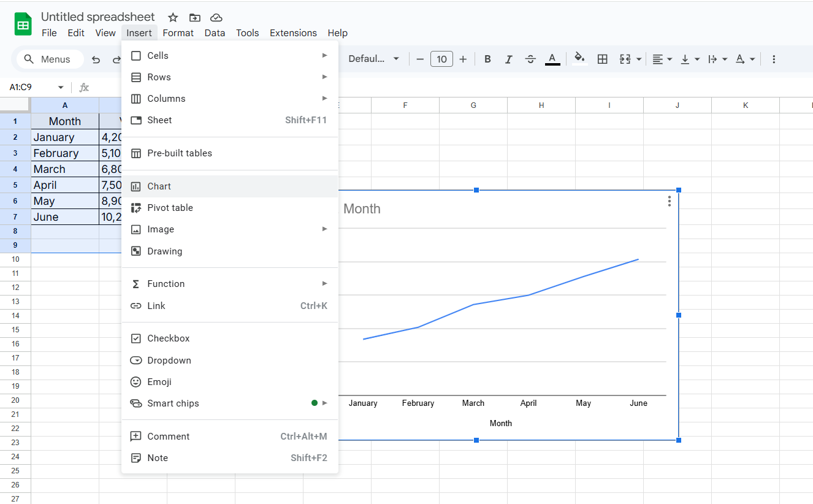Star the Untitled spreadsheet
The image size is (813, 504).
click(173, 17)
